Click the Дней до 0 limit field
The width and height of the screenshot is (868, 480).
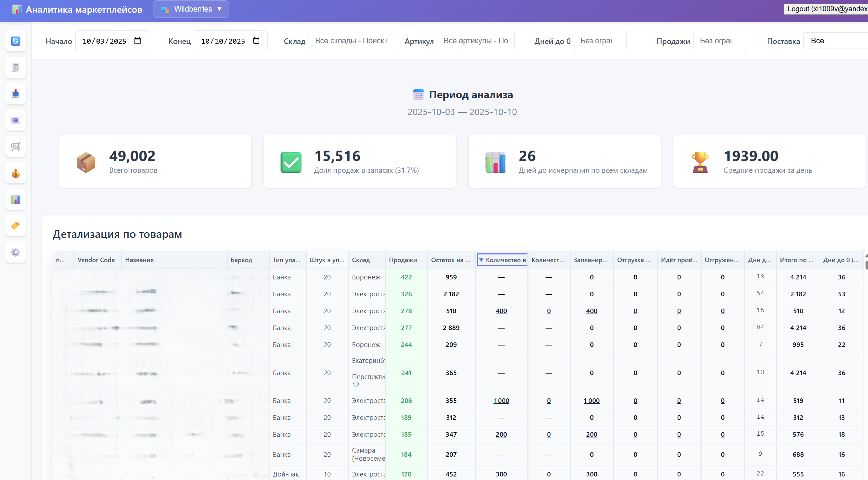click(600, 40)
